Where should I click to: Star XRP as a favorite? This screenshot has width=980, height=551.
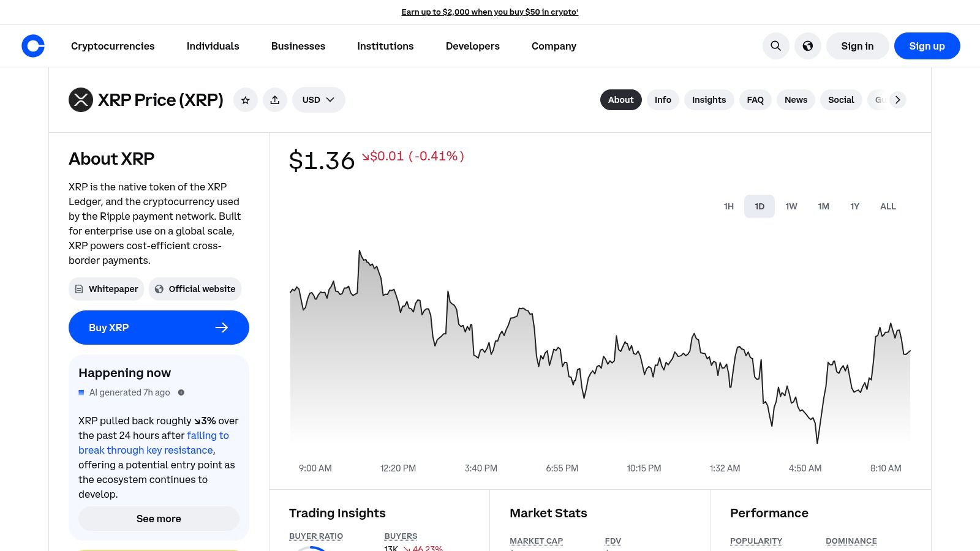coord(246,100)
